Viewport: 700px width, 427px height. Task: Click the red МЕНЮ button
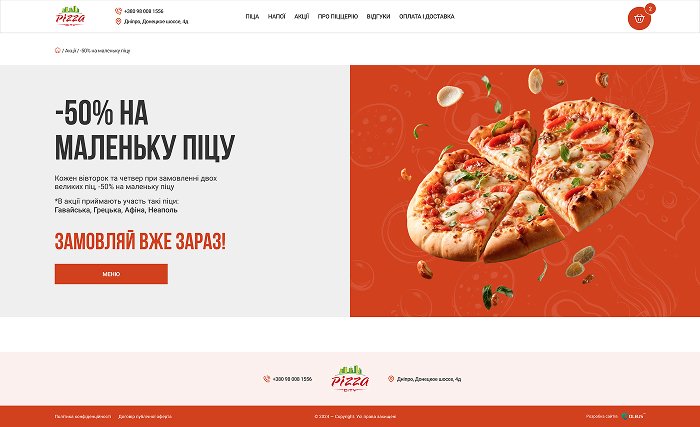pos(111,274)
